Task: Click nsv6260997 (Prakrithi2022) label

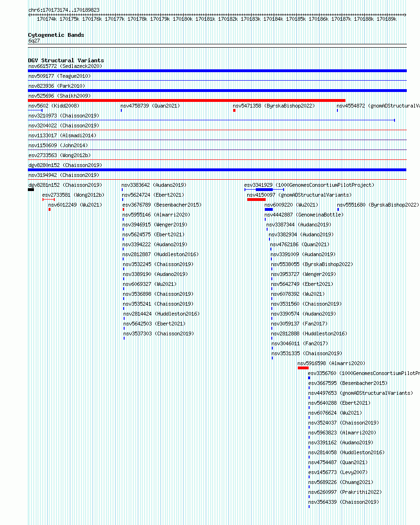Action: (x=345, y=492)
